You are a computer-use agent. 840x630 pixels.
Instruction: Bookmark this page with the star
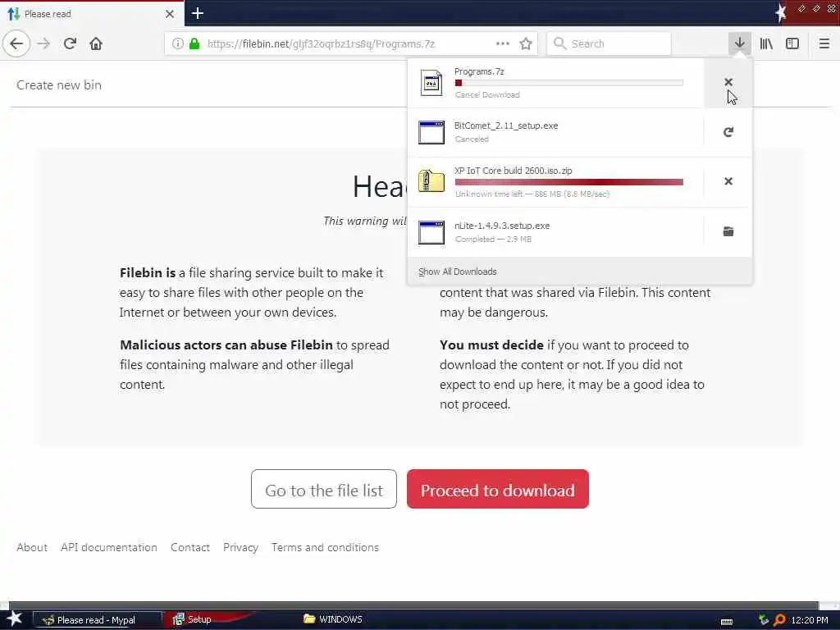click(526, 43)
